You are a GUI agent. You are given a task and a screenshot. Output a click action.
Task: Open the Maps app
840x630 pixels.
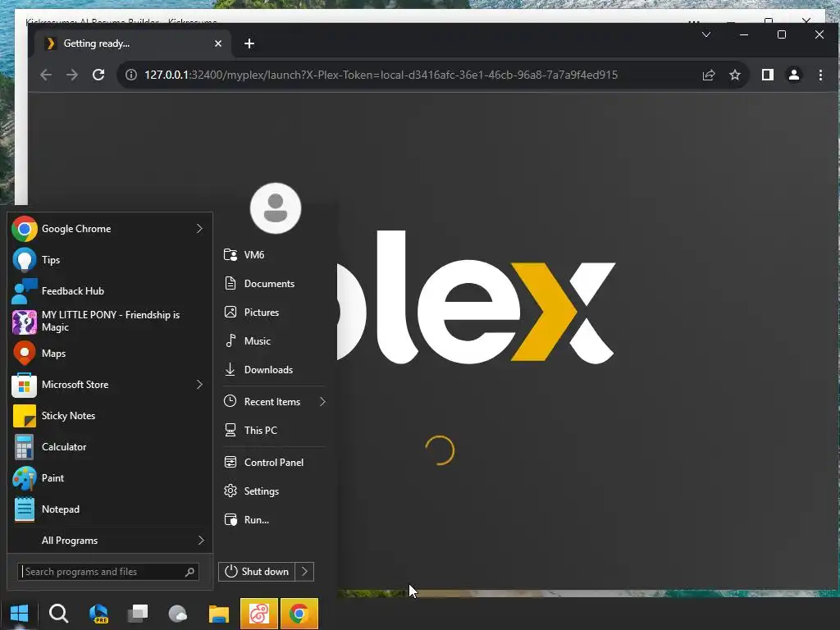coord(110,354)
